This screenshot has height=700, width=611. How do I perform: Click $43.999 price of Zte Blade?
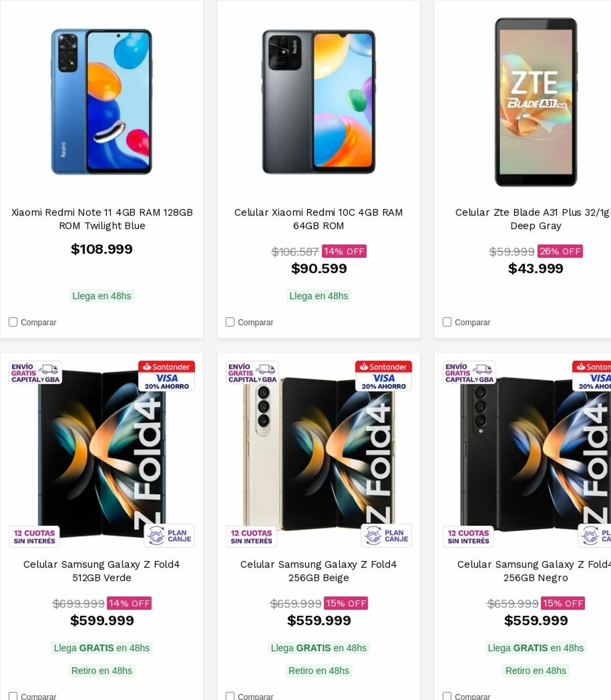click(x=536, y=268)
